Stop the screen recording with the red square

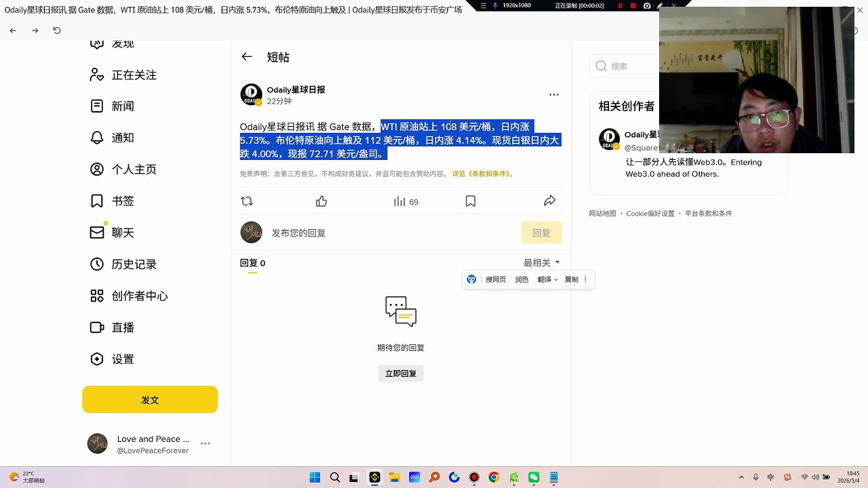click(x=633, y=5)
